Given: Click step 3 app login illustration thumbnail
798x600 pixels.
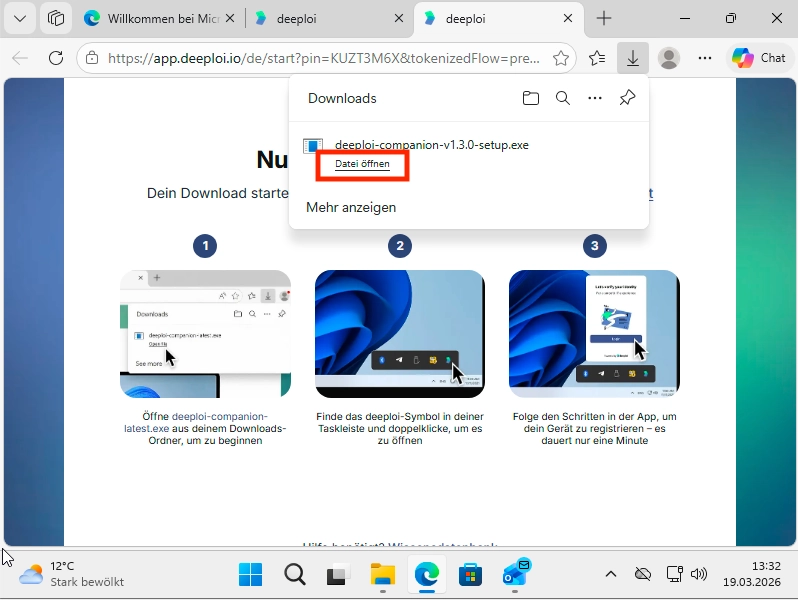Looking at the screenshot, I should (594, 334).
